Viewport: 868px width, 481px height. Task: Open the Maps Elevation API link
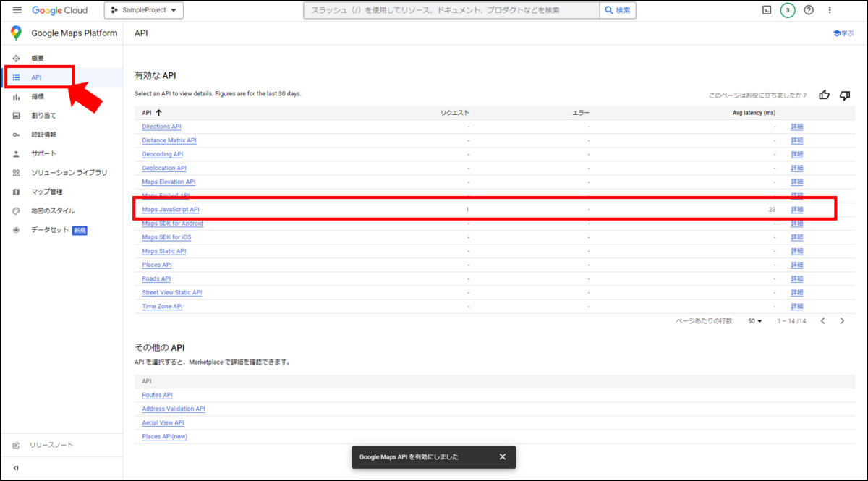pyautogui.click(x=169, y=182)
